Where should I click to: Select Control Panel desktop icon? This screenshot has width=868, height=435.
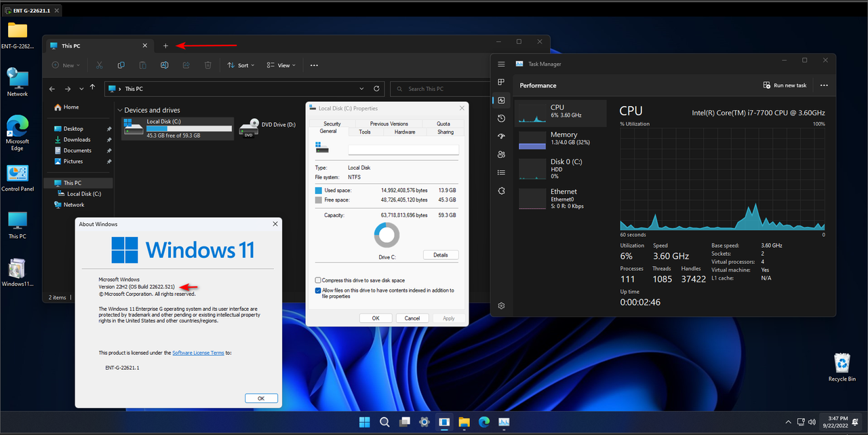click(18, 178)
